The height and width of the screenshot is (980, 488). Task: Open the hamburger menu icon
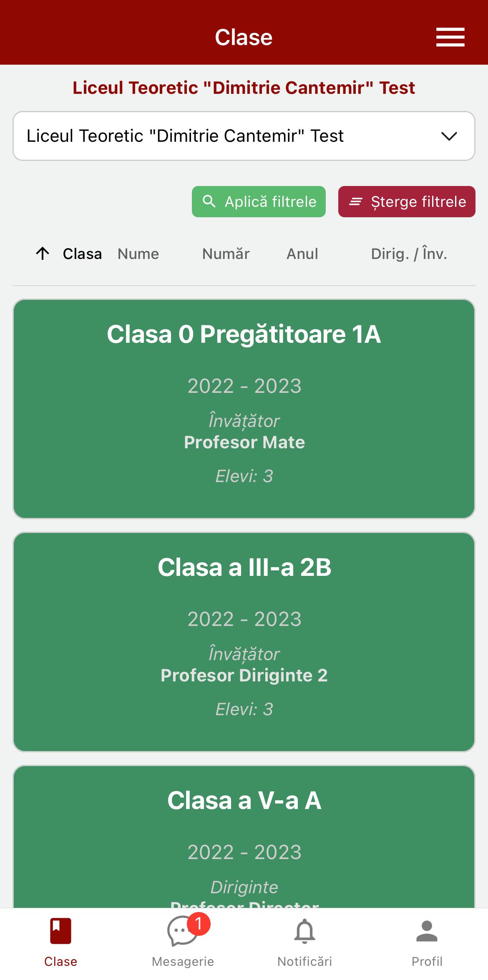(450, 37)
